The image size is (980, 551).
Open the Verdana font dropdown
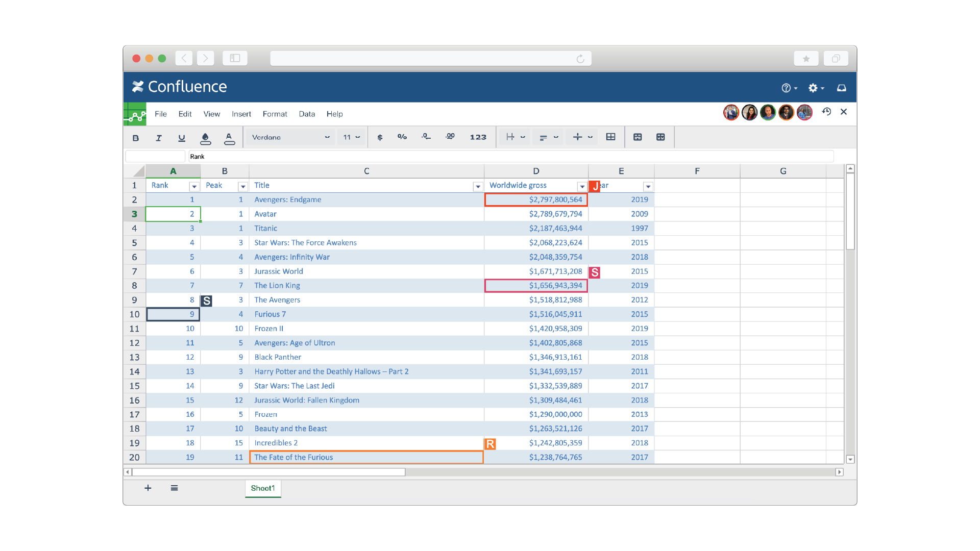[290, 137]
